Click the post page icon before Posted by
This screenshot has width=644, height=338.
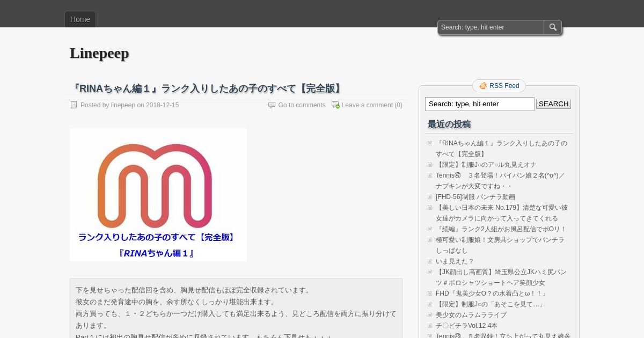(74, 105)
